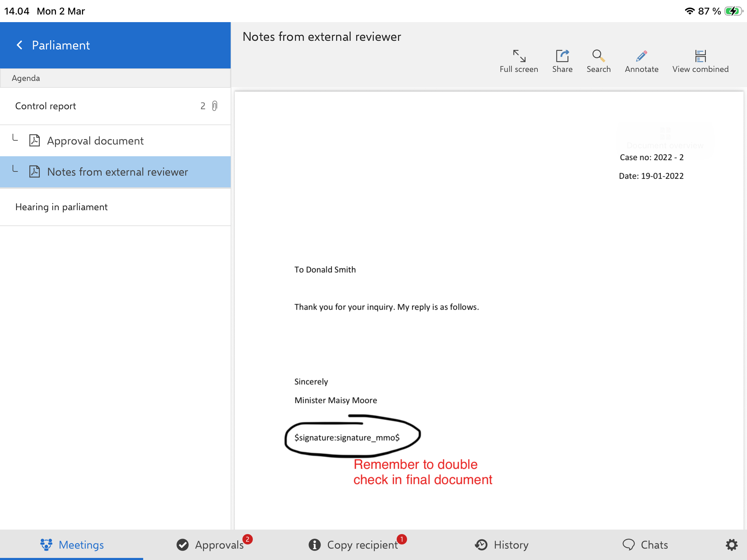
Task: Tap the battery indicator in status bar
Action: [x=733, y=11]
